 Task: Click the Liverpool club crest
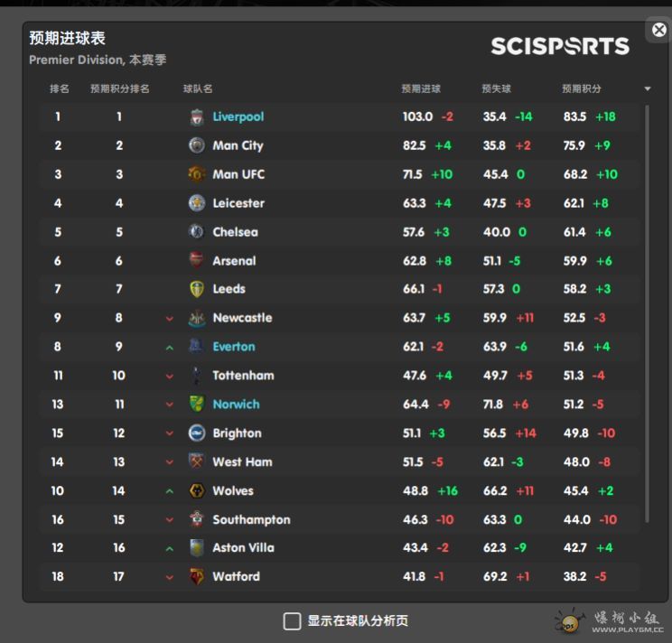tap(197, 116)
